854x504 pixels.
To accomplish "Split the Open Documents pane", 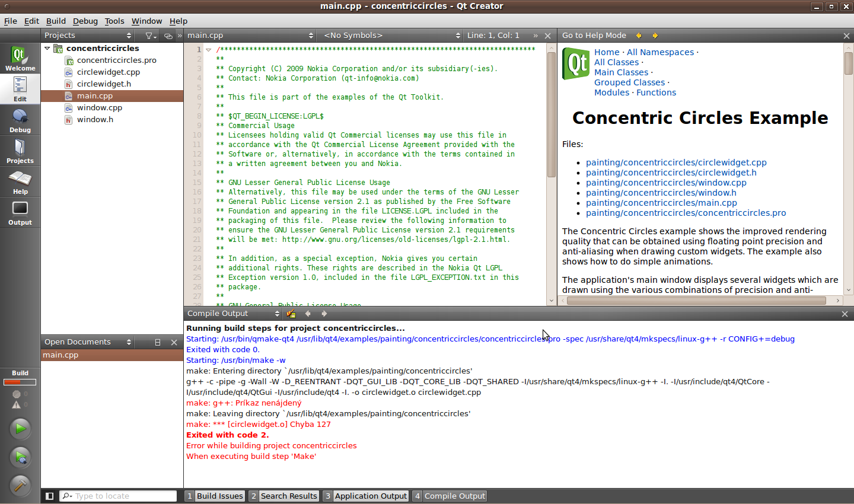I will click(158, 342).
